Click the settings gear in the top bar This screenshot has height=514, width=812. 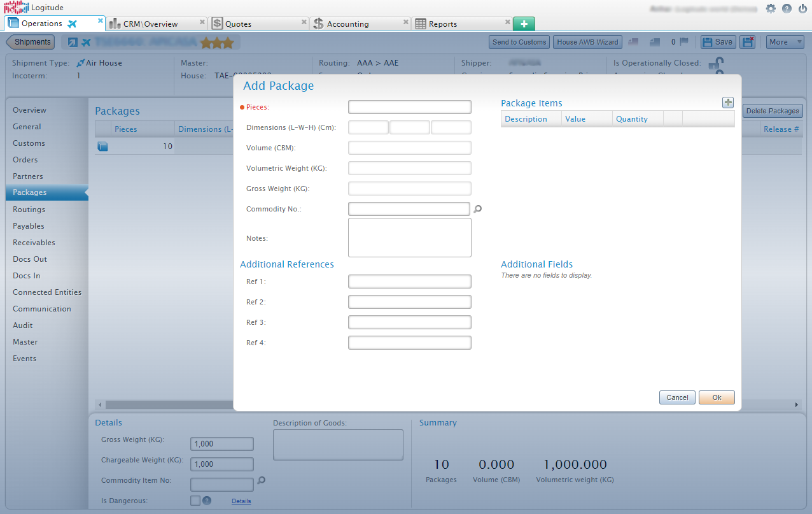pyautogui.click(x=770, y=8)
